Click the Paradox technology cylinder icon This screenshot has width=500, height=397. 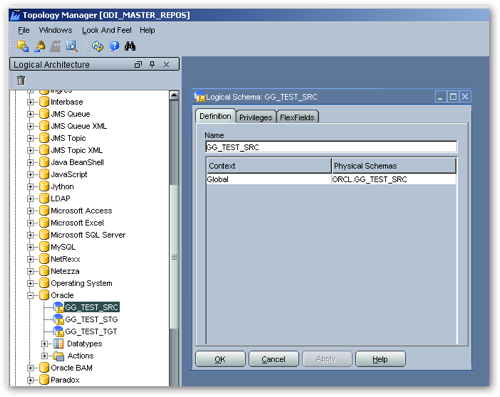[x=44, y=380]
